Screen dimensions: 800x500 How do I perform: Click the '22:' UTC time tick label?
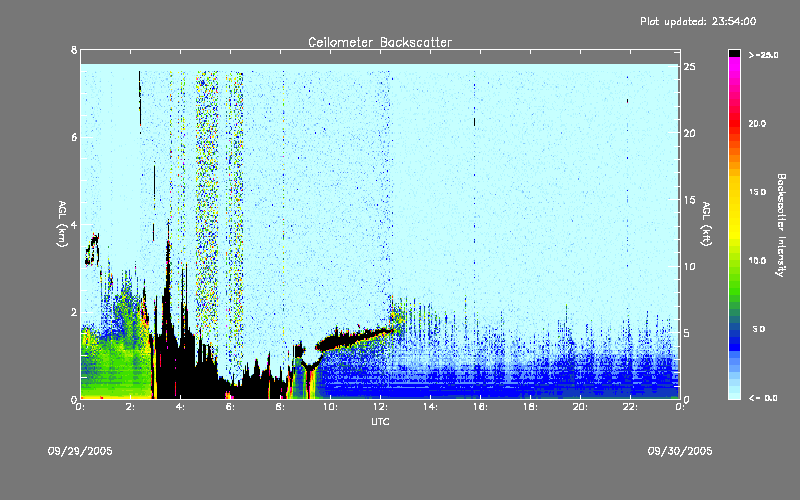point(630,407)
